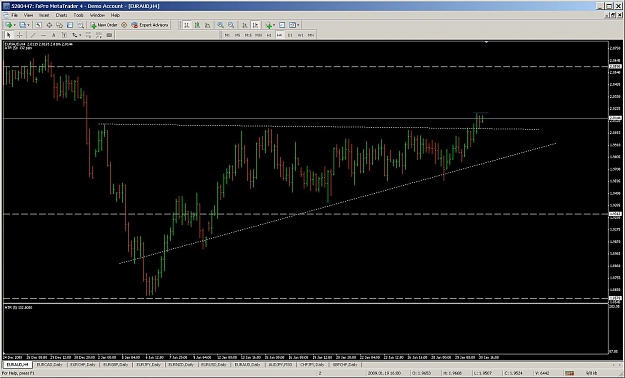Switch to the CHFJPY,Daily chart tab
This screenshot has height=378, width=625.
pyautogui.click(x=312, y=364)
